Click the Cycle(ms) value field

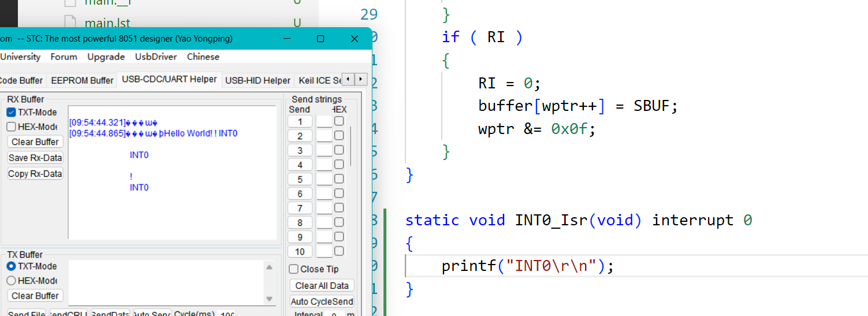point(227,314)
